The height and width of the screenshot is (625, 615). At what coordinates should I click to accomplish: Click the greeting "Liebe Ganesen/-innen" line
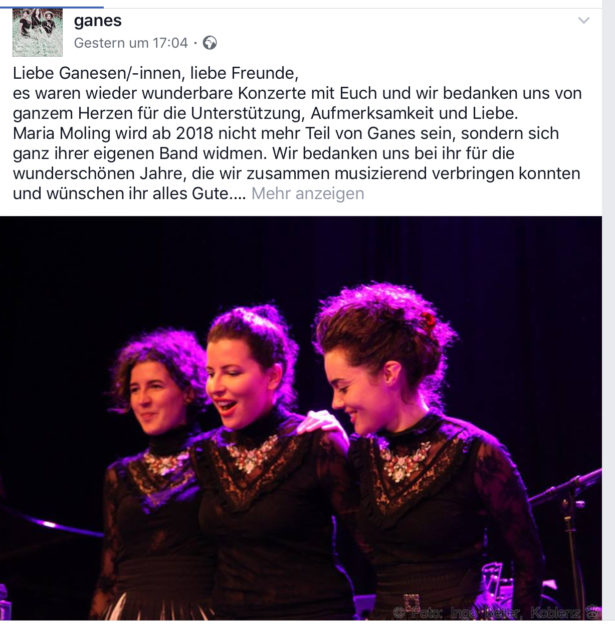tap(99, 73)
